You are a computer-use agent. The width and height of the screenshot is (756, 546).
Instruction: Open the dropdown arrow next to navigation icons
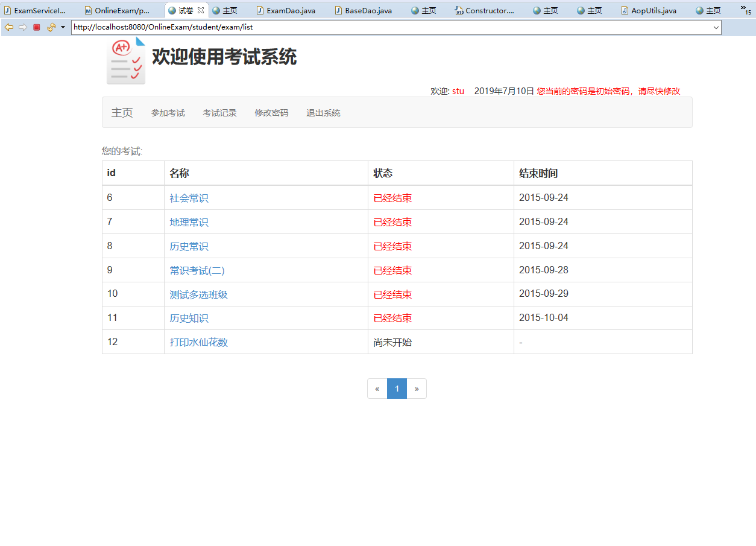coord(63,27)
